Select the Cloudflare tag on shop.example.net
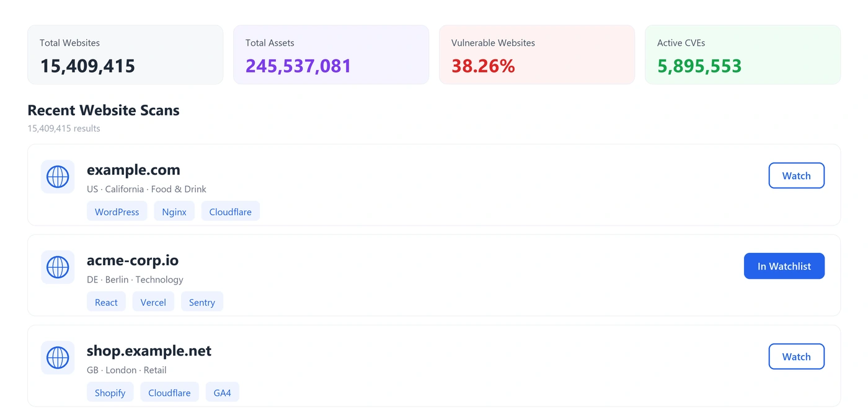 pos(169,392)
